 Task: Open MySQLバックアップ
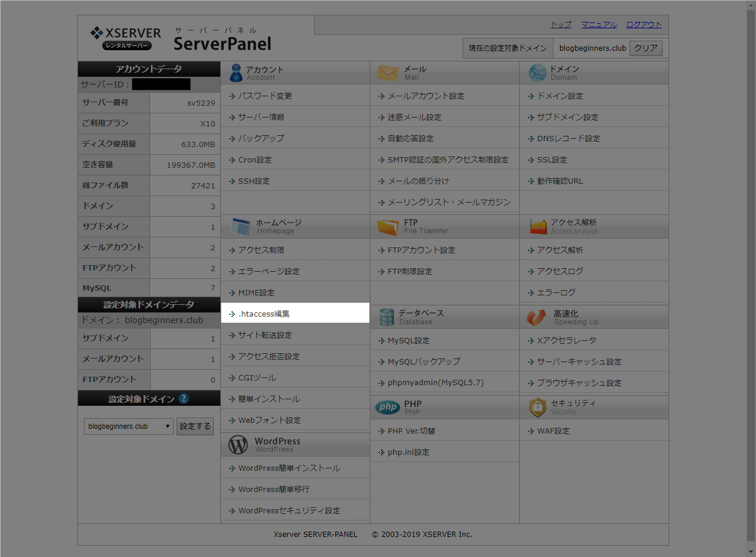point(424,361)
